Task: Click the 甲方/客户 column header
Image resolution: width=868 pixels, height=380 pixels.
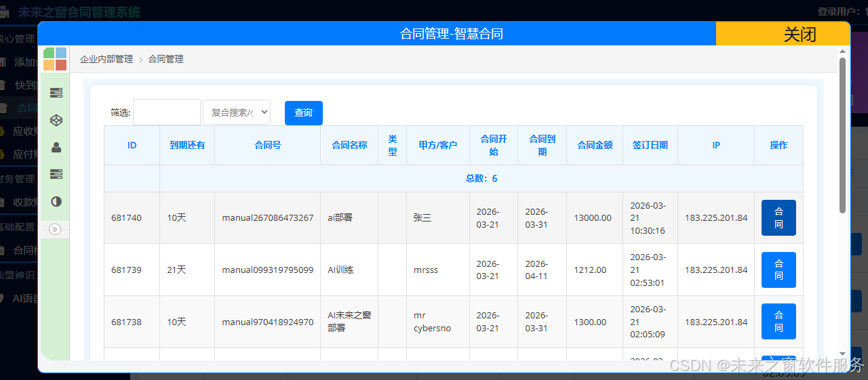Action: [x=438, y=145]
